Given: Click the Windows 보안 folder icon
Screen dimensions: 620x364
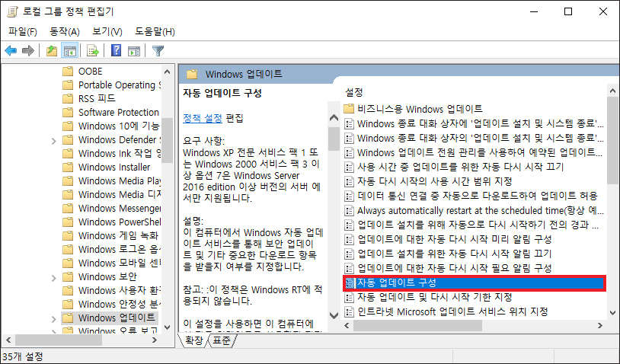Looking at the screenshot, I should tap(68, 276).
